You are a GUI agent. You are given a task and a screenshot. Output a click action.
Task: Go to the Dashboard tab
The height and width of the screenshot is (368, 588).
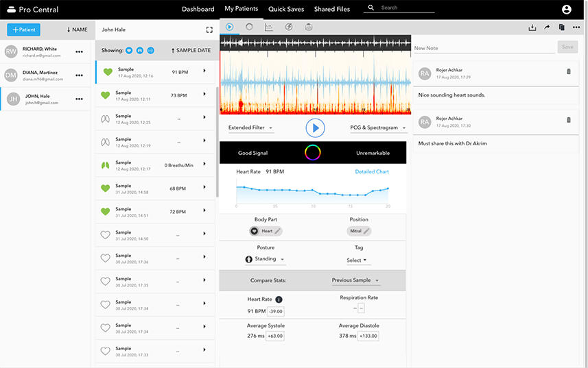[x=198, y=9]
